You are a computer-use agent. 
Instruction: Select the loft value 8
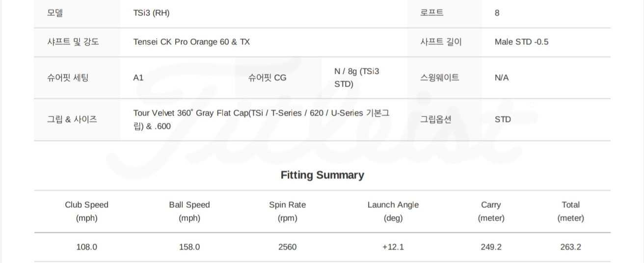(x=497, y=13)
